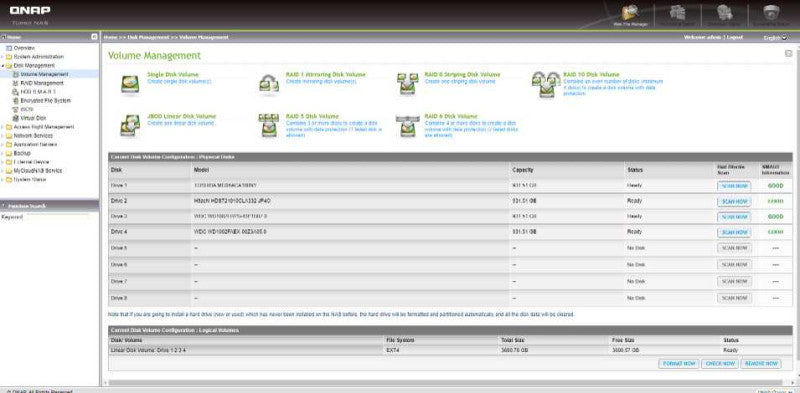Expand the Backup folder arrow
The image size is (800, 393).
click(3, 153)
